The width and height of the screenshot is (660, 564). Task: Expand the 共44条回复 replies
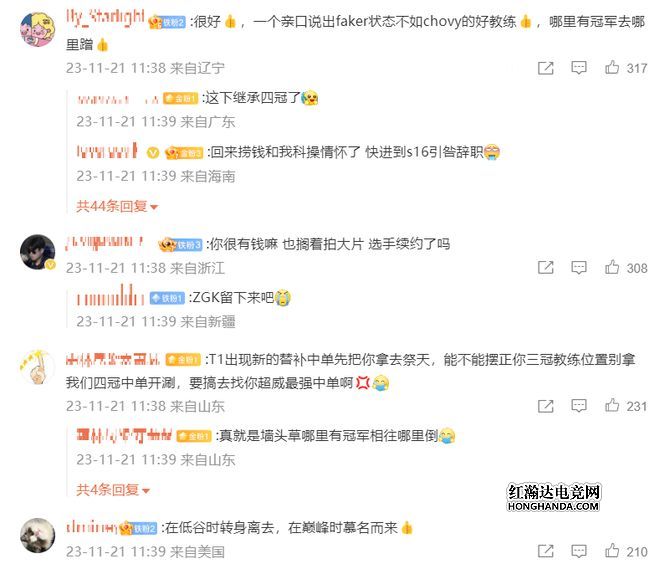pos(117,206)
